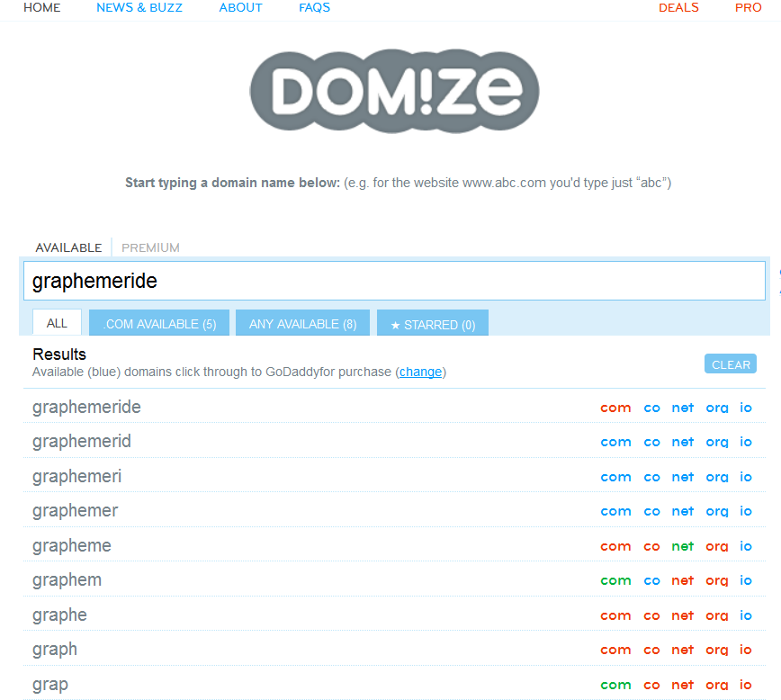Filter by .COM AVAILABLE (5)
Viewport: 781px width, 700px height.
coord(159,323)
